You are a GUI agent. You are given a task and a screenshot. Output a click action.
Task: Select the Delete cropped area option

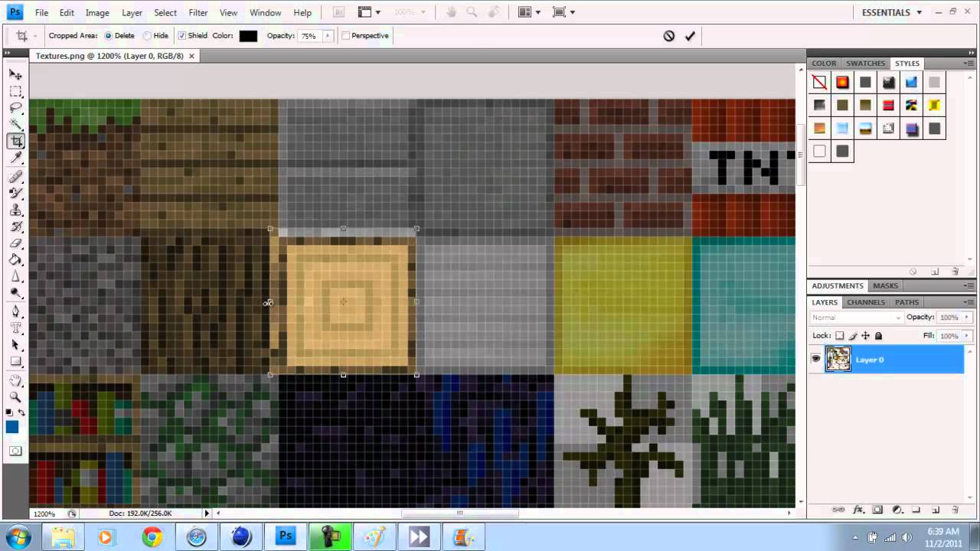coord(108,36)
